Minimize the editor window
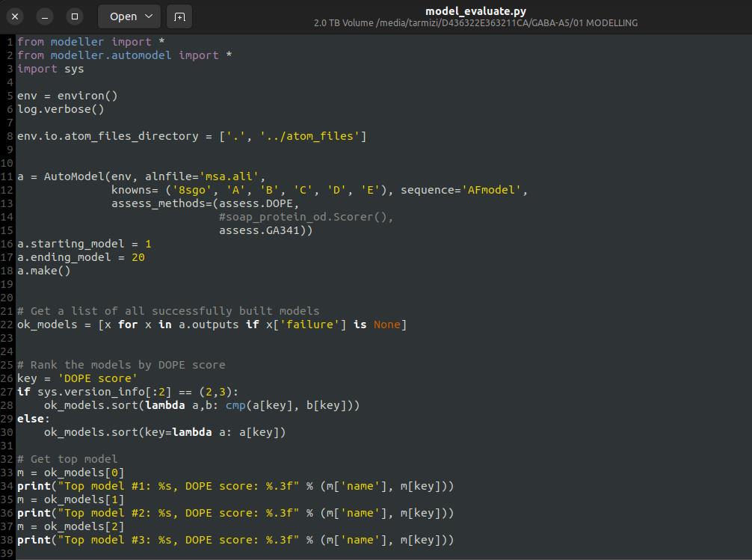Image resolution: width=752 pixels, height=560 pixels. 45,16
